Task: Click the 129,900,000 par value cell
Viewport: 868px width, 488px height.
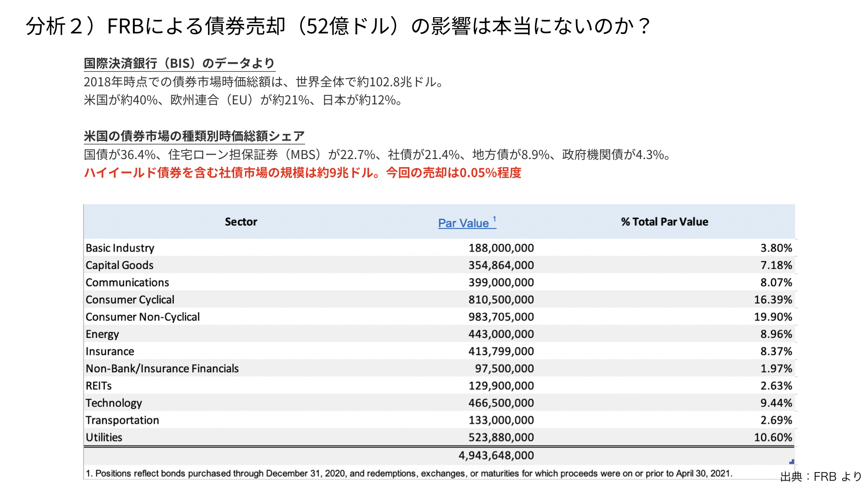Action: pyautogui.click(x=501, y=386)
